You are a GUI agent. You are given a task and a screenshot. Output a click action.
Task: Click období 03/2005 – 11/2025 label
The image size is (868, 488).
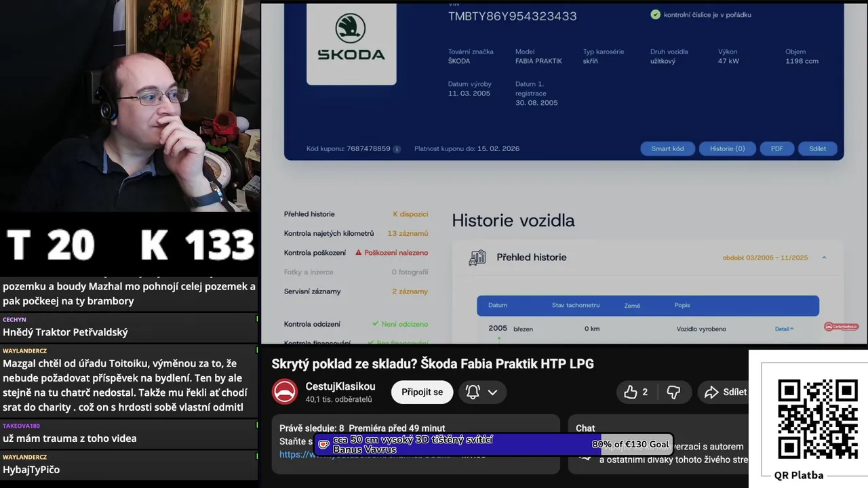pos(765,258)
